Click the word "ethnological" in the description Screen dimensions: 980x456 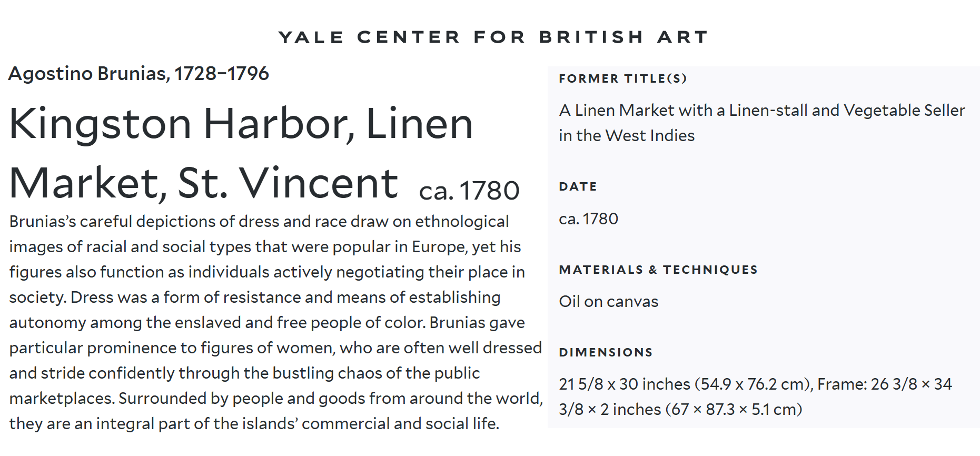(x=462, y=222)
